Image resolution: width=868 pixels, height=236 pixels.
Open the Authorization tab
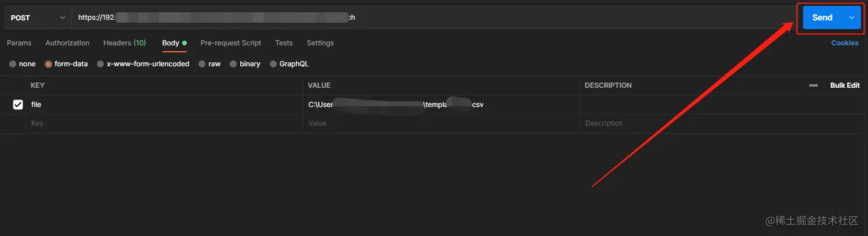pyautogui.click(x=67, y=43)
